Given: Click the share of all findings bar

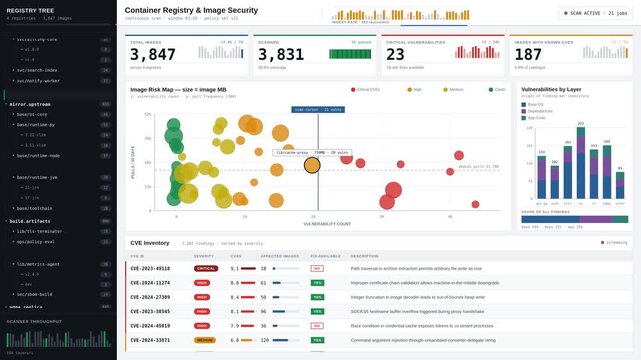Looking at the screenshot, I should (x=574, y=219).
